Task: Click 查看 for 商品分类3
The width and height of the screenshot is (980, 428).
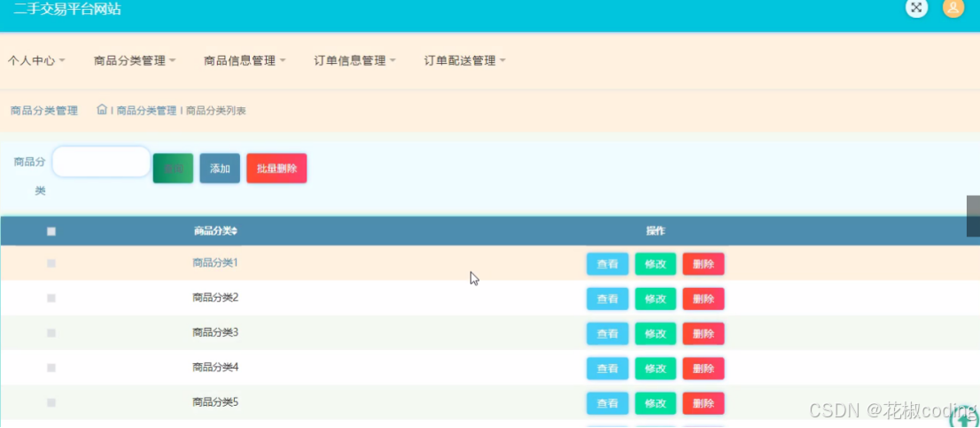Action: pos(608,334)
